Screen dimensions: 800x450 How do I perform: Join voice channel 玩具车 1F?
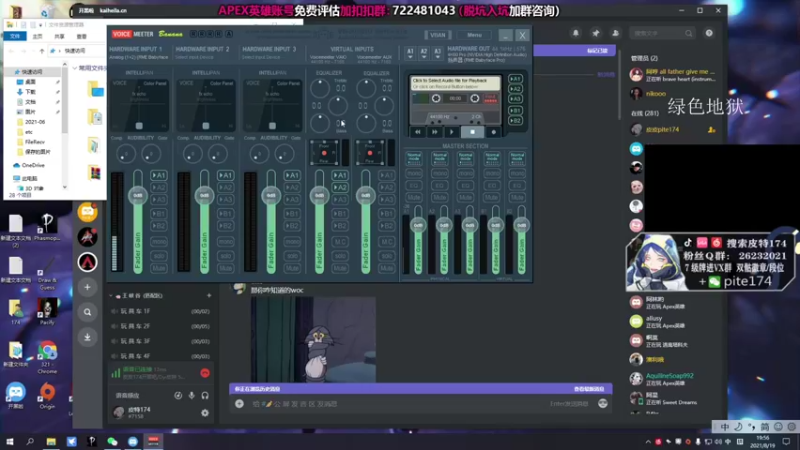coord(161,311)
